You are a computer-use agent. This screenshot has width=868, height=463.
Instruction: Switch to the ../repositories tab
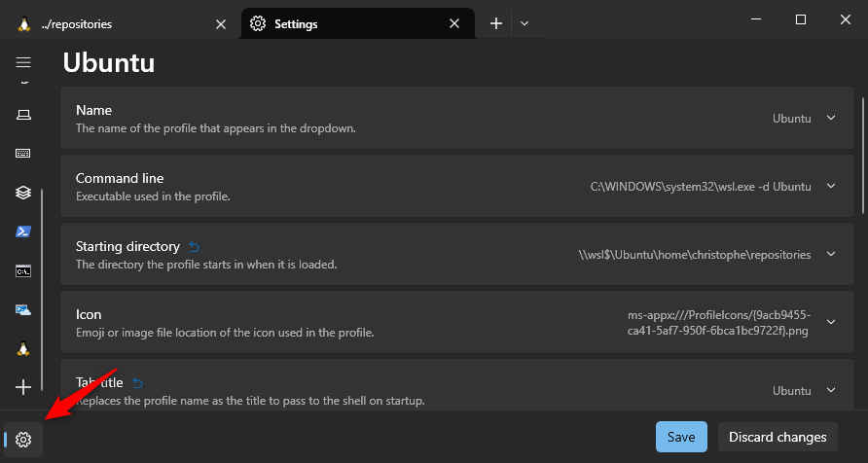pos(121,23)
